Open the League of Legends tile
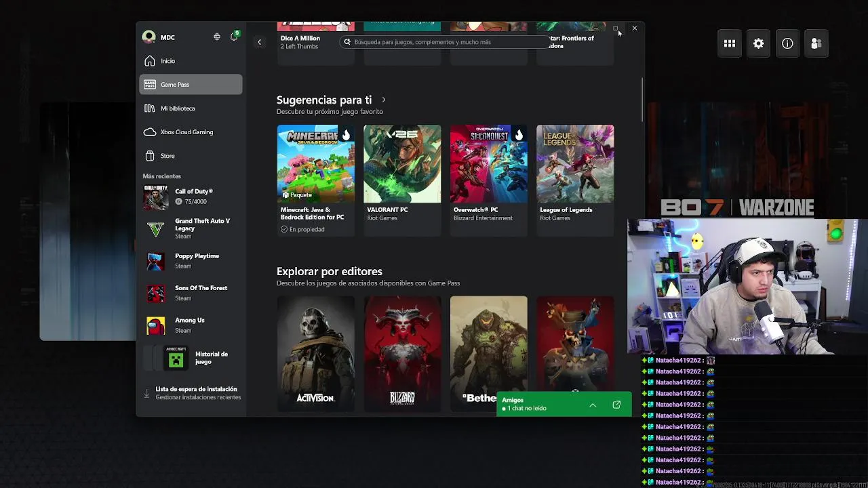This screenshot has width=868, height=488. tap(575, 180)
